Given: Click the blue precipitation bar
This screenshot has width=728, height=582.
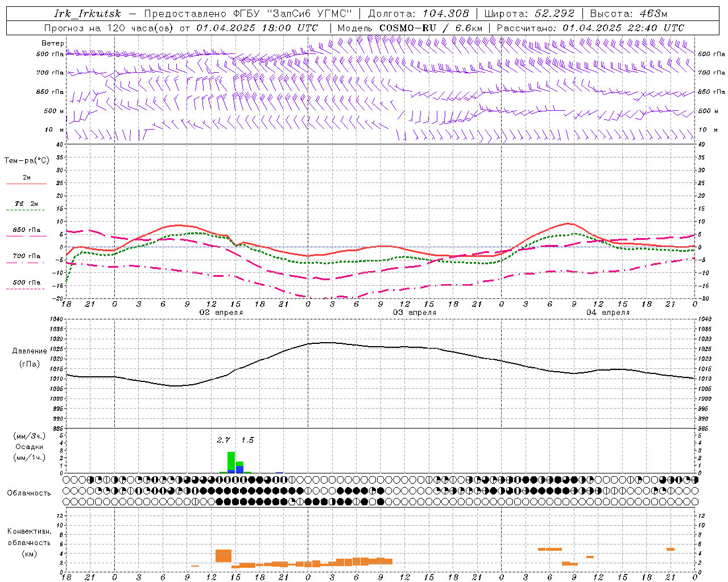Looking at the screenshot, I should point(239,469).
